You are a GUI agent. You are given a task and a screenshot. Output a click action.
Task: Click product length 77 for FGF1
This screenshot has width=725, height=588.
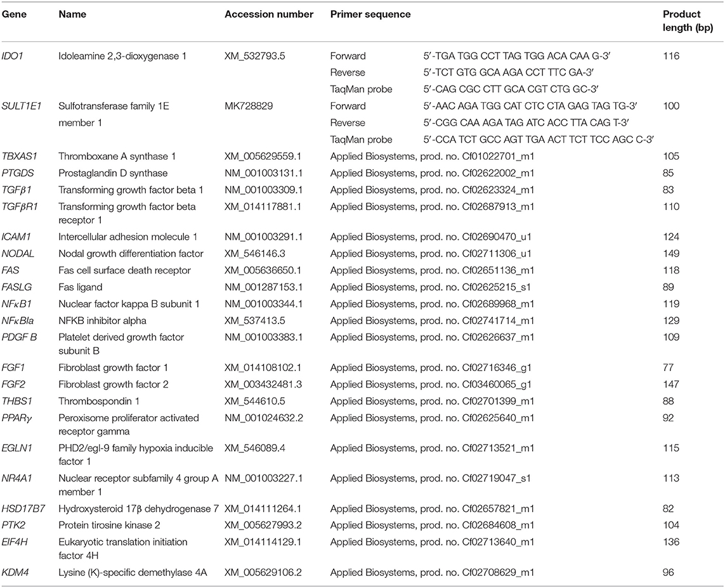click(668, 367)
